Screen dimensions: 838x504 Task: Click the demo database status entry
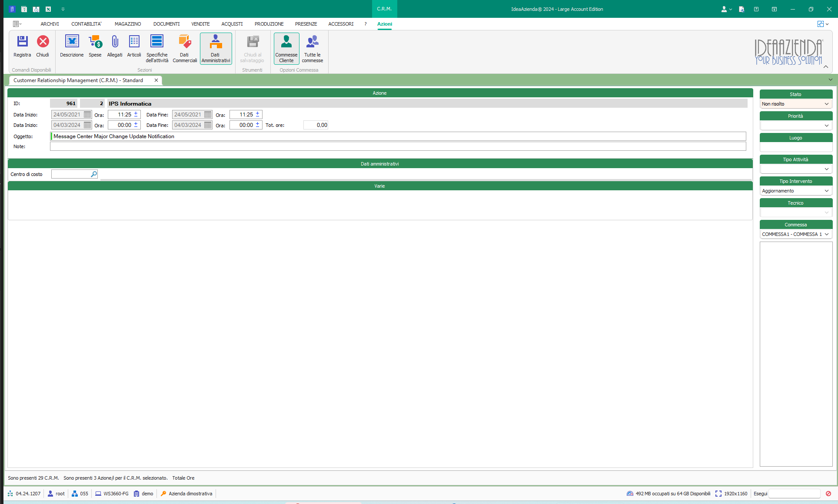pos(143,494)
